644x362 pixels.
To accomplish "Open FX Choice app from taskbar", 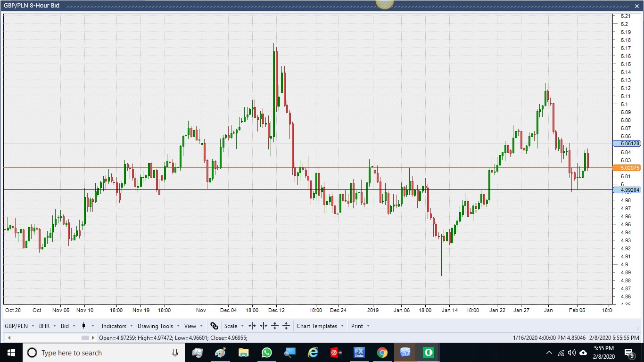I will tap(359, 353).
